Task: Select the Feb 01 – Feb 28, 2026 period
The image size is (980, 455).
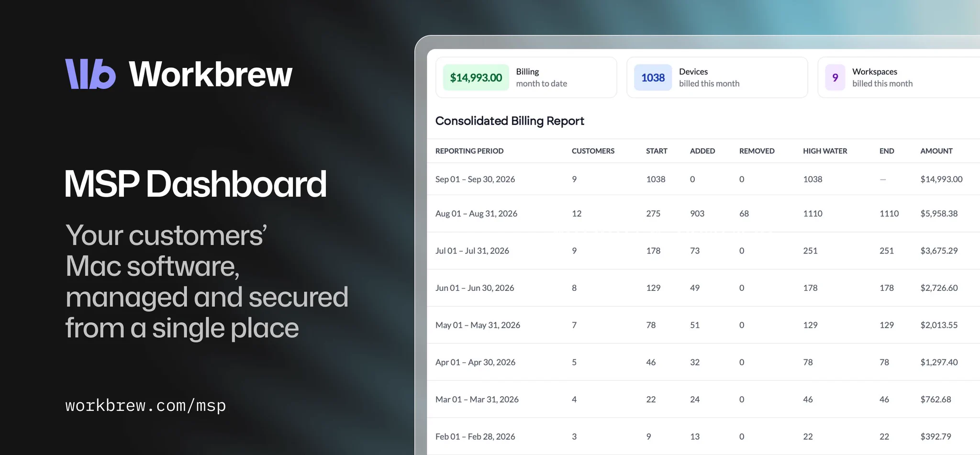Action: point(475,436)
